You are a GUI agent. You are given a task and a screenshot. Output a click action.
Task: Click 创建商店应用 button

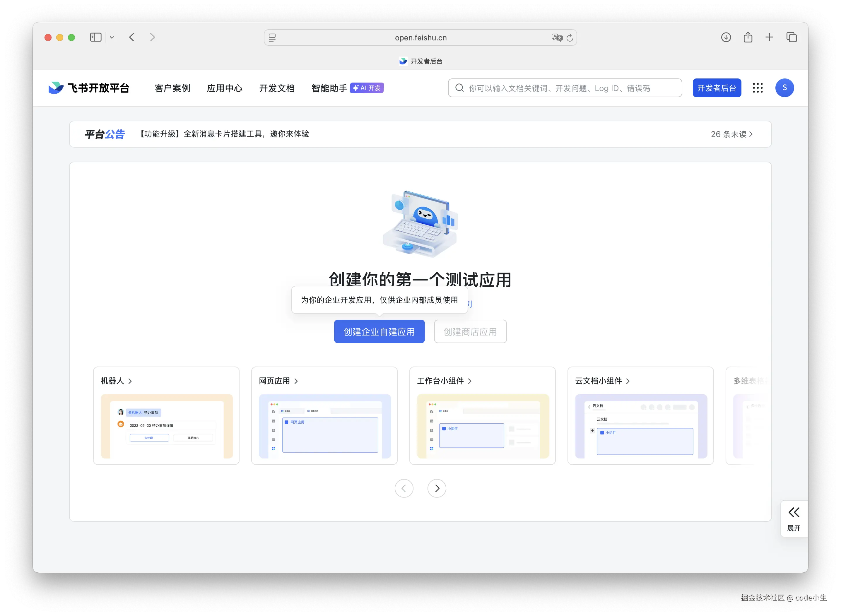[470, 331]
